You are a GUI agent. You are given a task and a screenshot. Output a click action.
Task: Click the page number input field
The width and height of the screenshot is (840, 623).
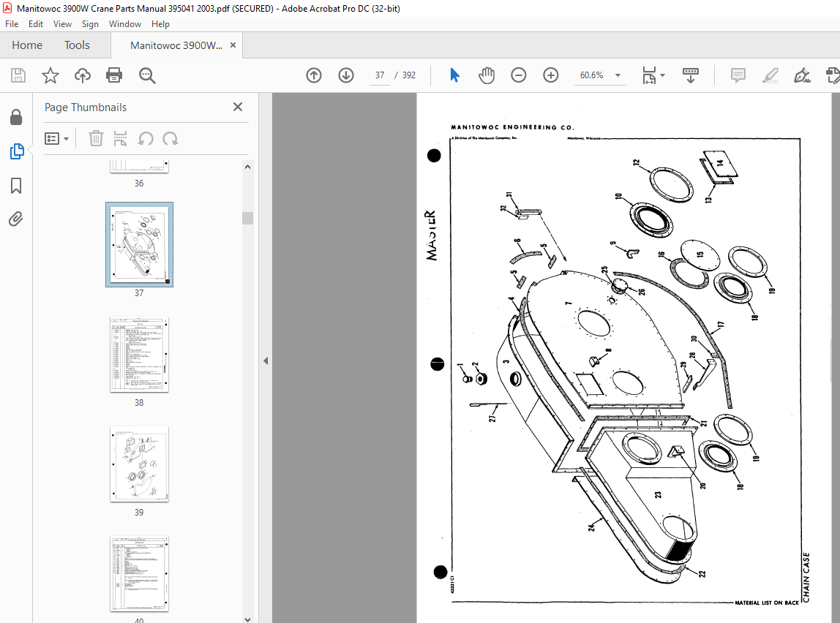point(379,75)
